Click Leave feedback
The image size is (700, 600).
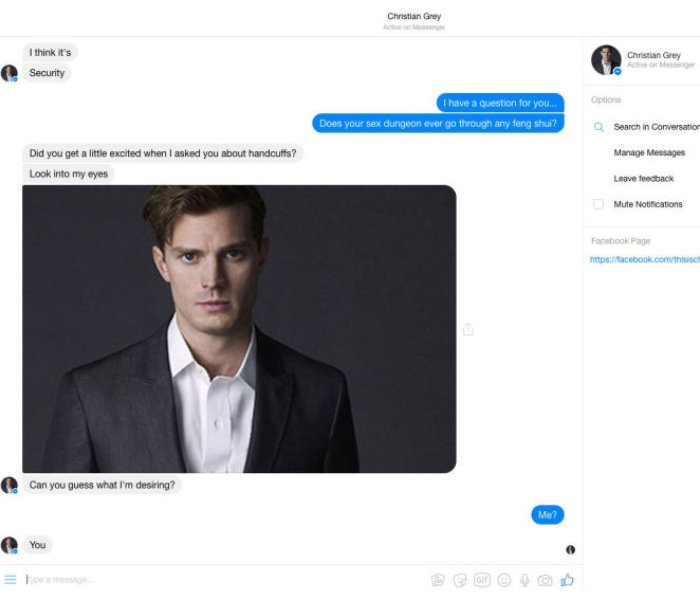click(x=643, y=179)
